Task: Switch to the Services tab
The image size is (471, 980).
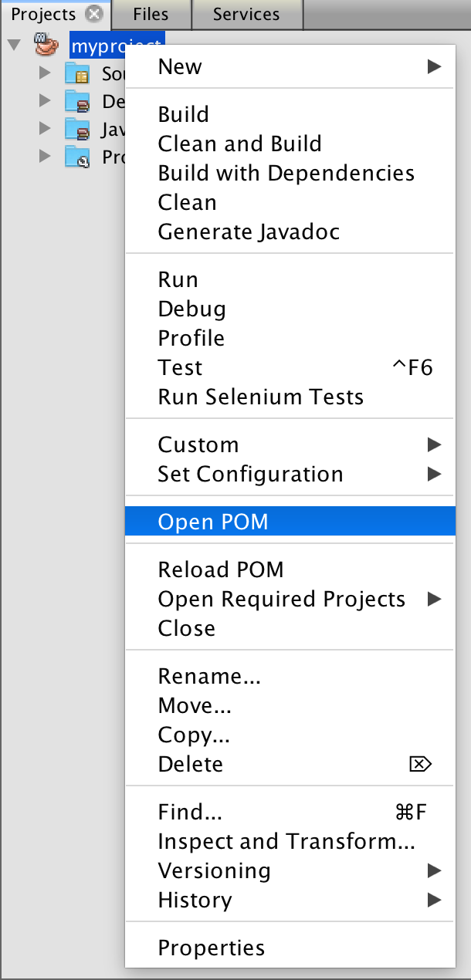Action: click(246, 14)
